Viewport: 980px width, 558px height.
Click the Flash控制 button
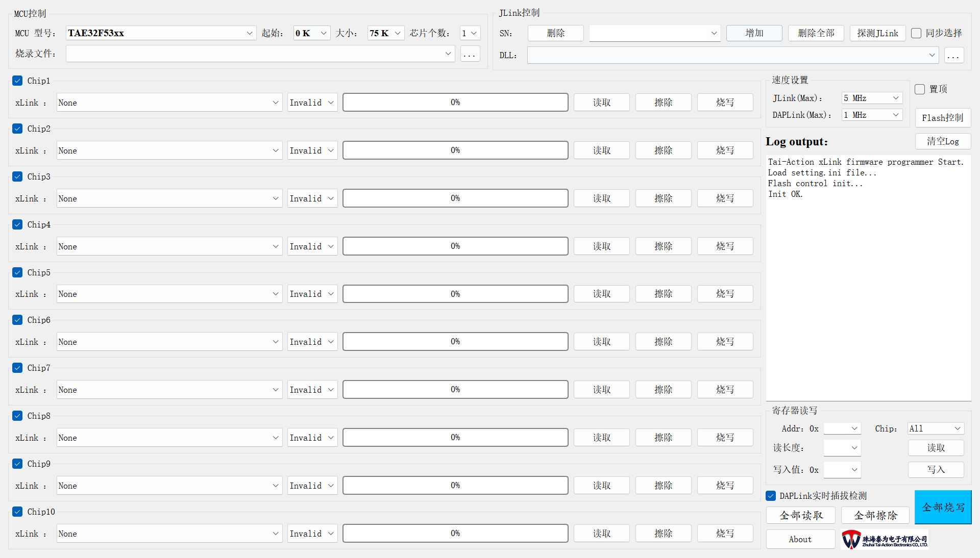pos(942,118)
